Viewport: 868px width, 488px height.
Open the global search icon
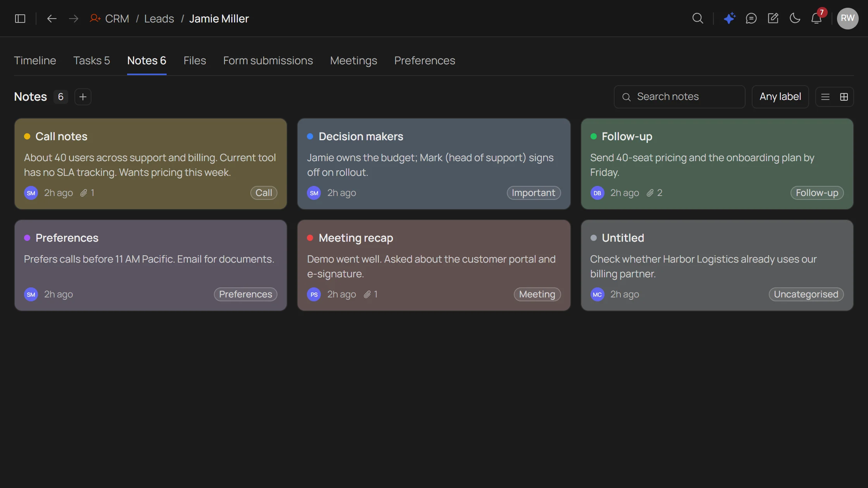click(x=697, y=19)
